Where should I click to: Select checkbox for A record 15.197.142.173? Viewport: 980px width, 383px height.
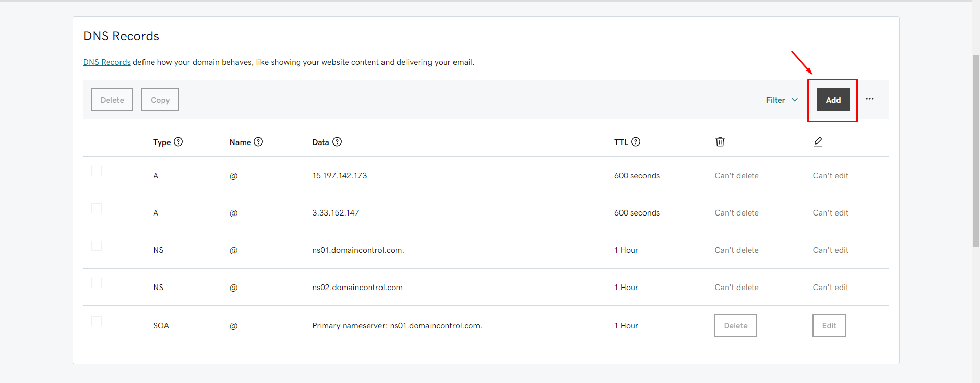pos(97,171)
